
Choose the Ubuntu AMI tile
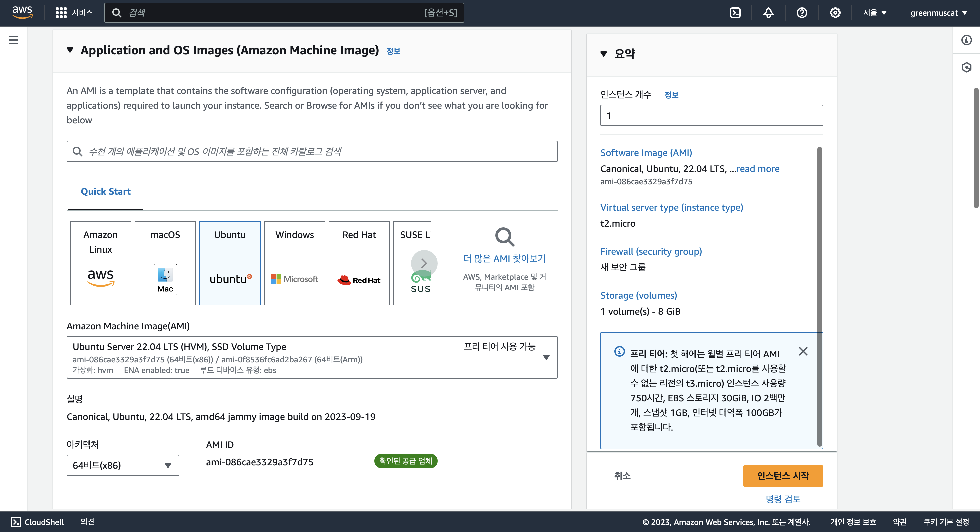[230, 263]
